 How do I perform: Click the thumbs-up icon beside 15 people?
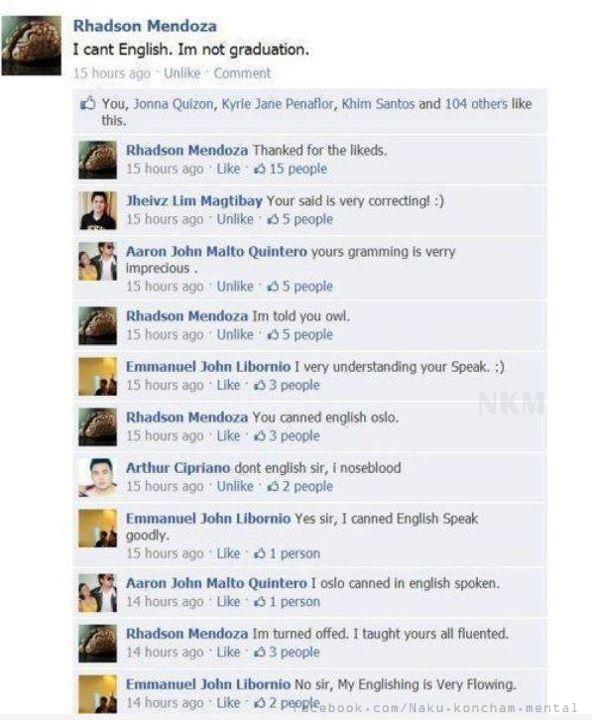click(260, 169)
